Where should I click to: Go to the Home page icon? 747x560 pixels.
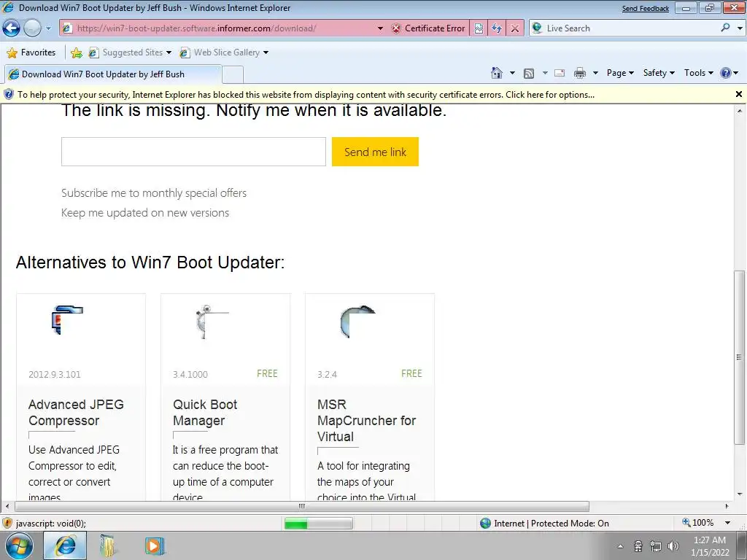tap(496, 73)
